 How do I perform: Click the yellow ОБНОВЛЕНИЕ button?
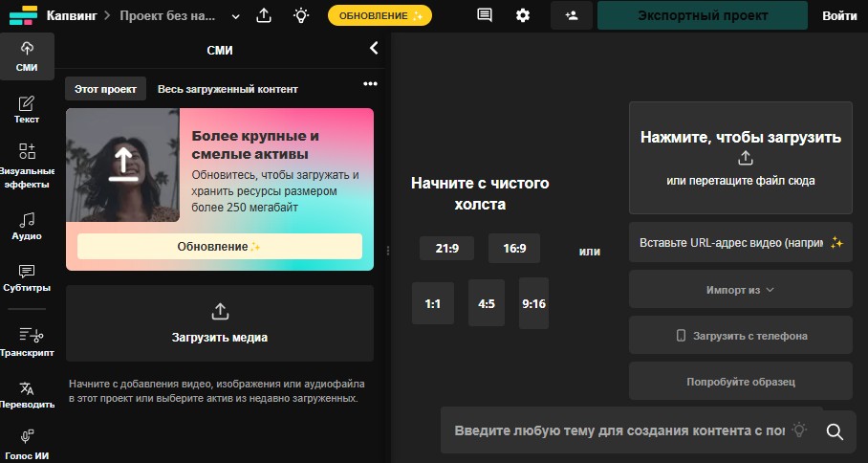(x=380, y=15)
